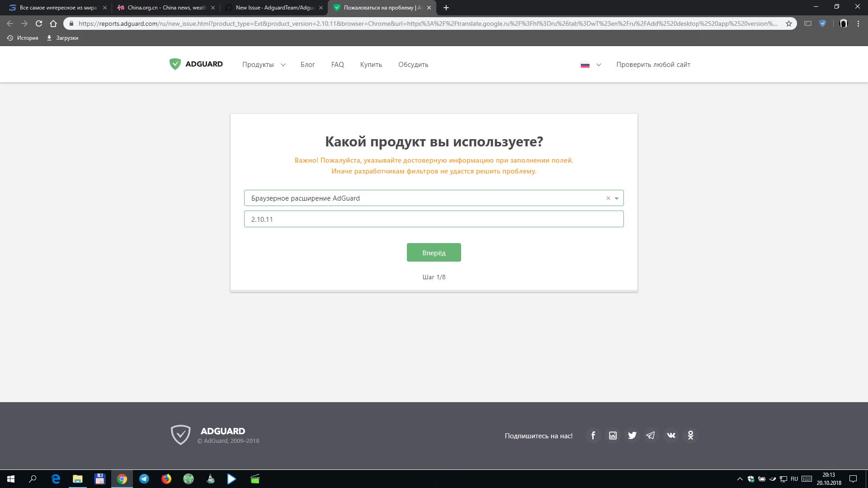The height and width of the screenshot is (488, 868).
Task: Open Firefox from the taskbar
Action: tap(166, 479)
